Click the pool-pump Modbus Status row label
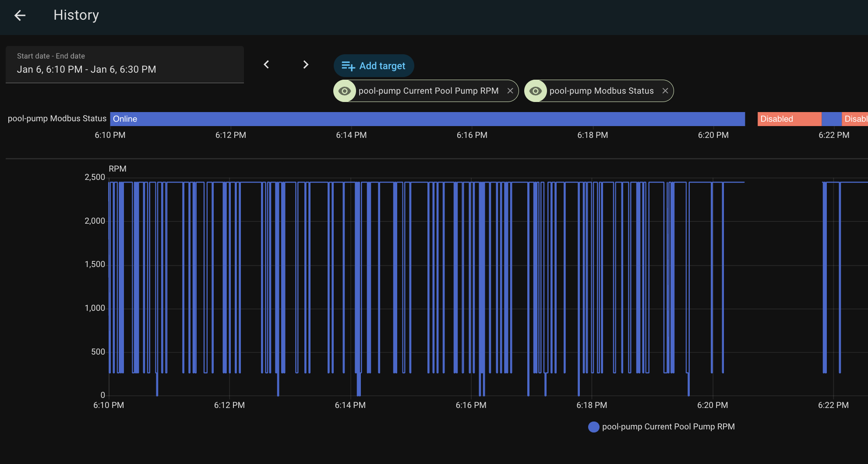Viewport: 868px width, 464px height. coord(57,119)
